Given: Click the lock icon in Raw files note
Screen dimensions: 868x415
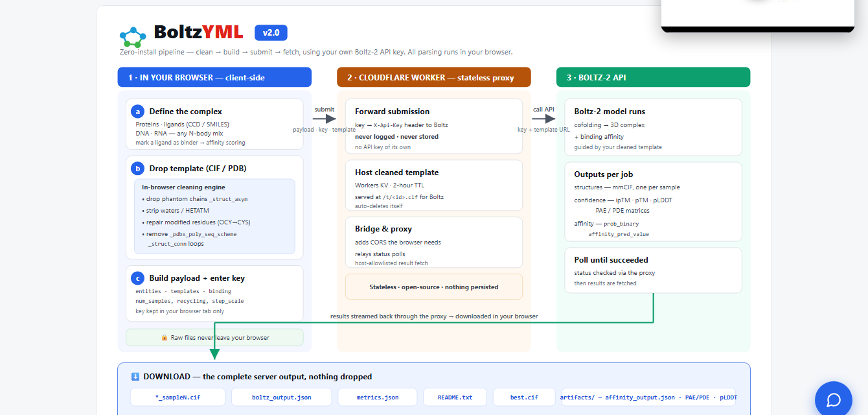Looking at the screenshot, I should click(165, 338).
